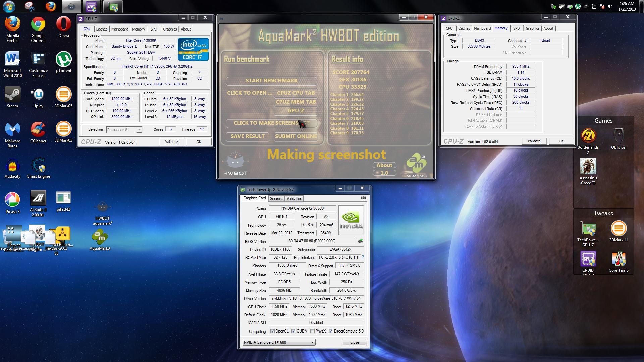Click the About button in AquaMark

click(384, 165)
